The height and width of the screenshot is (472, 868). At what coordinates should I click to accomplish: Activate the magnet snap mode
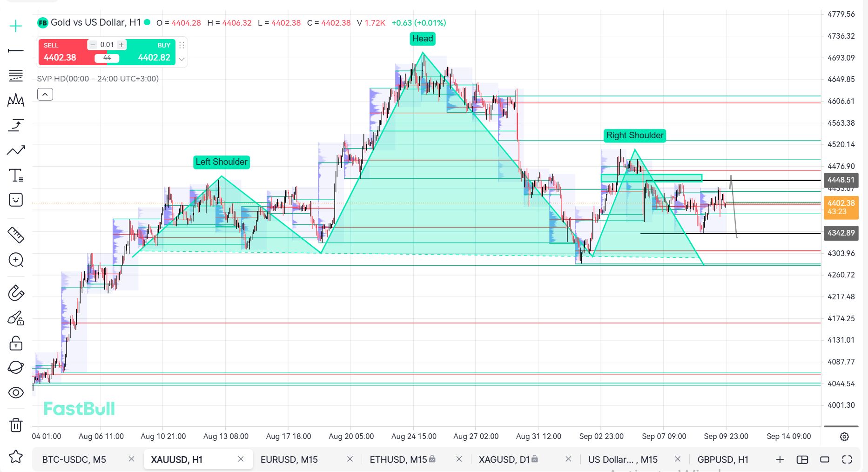pos(16,293)
